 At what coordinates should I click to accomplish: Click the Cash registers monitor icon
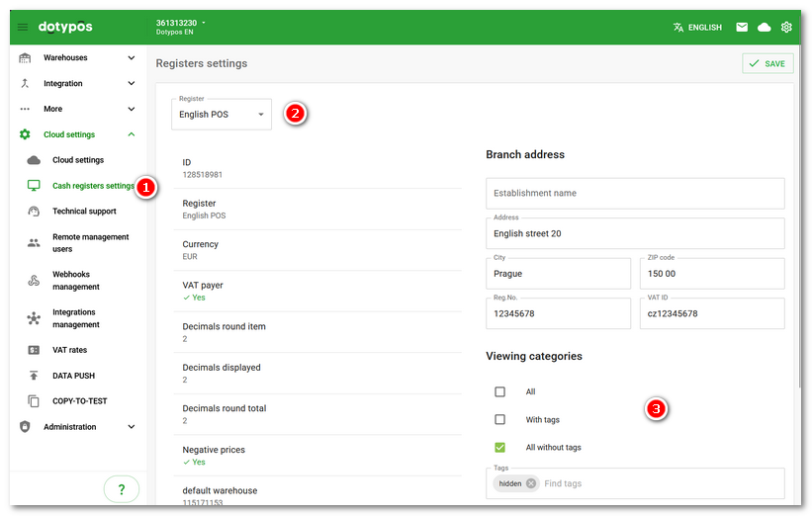coord(34,185)
